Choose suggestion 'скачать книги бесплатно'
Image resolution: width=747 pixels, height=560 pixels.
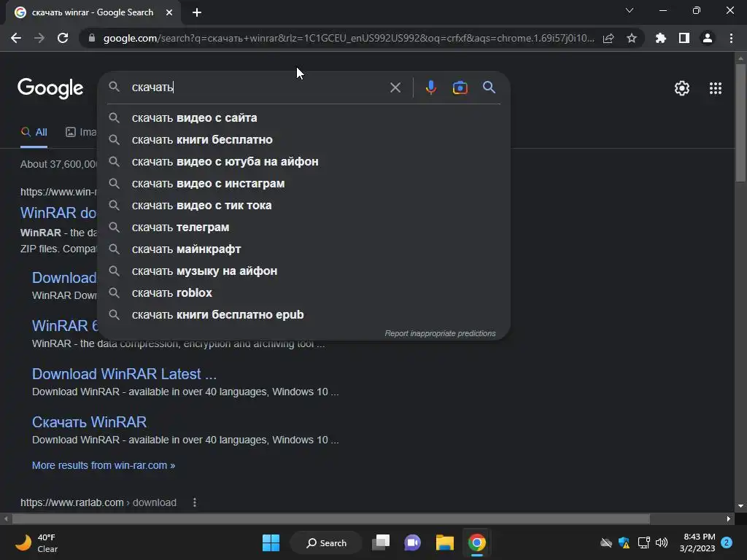click(x=304, y=139)
